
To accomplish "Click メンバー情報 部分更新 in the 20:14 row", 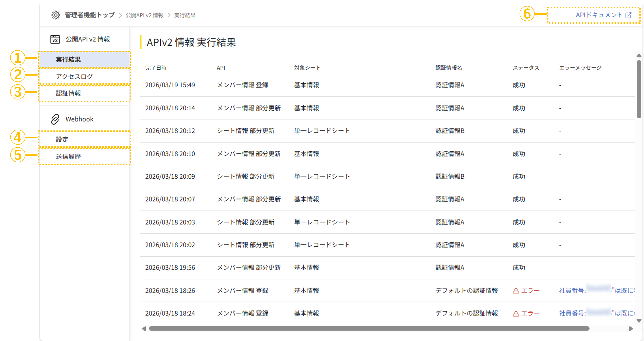I will 249,108.
